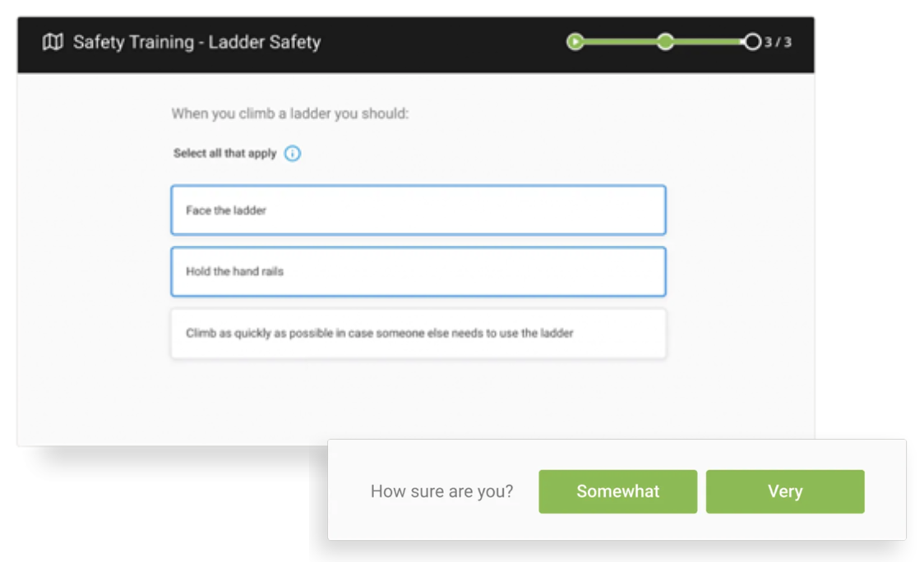
Task: Click the black header bar left of progress tracker
Action: tap(444, 42)
